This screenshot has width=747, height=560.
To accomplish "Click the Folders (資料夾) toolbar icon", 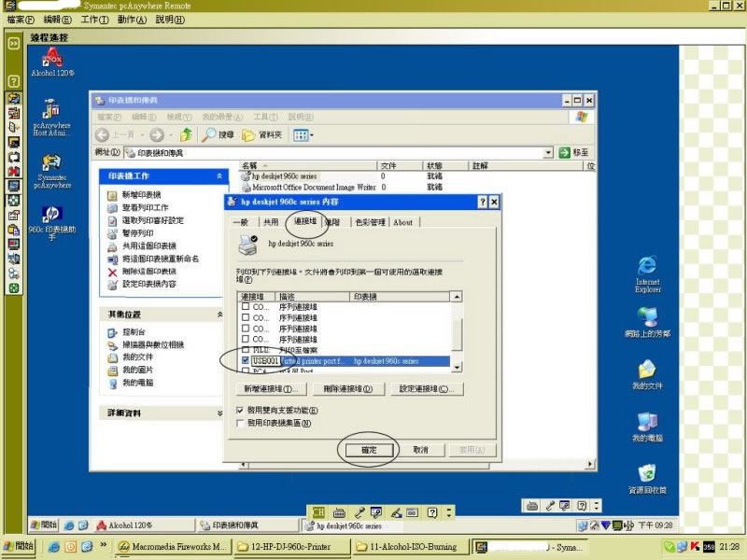I will pyautogui.click(x=249, y=135).
